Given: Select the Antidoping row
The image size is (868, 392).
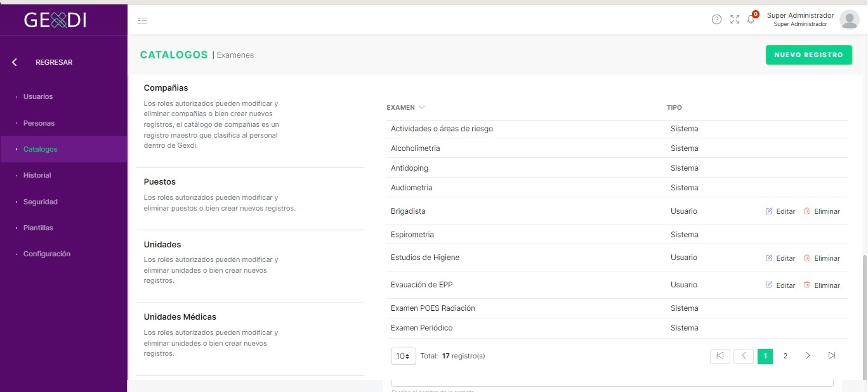Looking at the screenshot, I should coord(617,168).
